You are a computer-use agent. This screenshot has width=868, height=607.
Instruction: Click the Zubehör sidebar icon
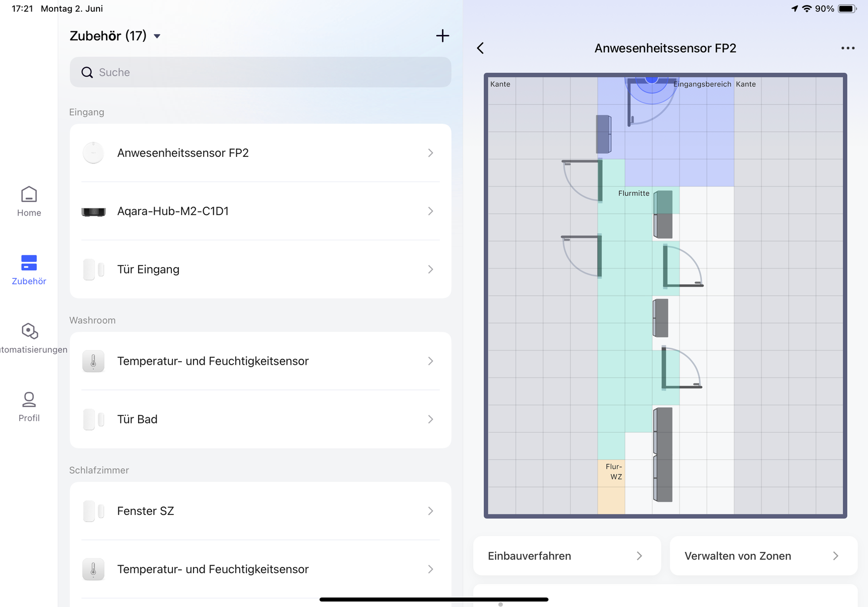[29, 263]
